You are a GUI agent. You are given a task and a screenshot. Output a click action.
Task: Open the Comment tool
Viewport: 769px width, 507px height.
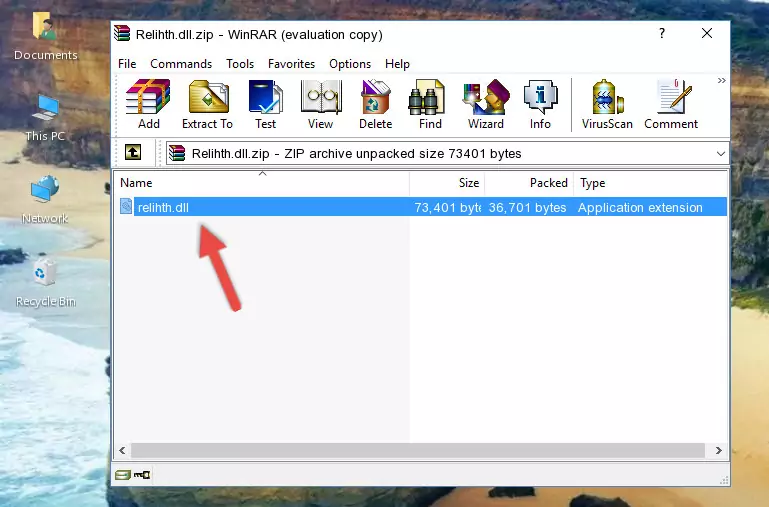coord(671,104)
